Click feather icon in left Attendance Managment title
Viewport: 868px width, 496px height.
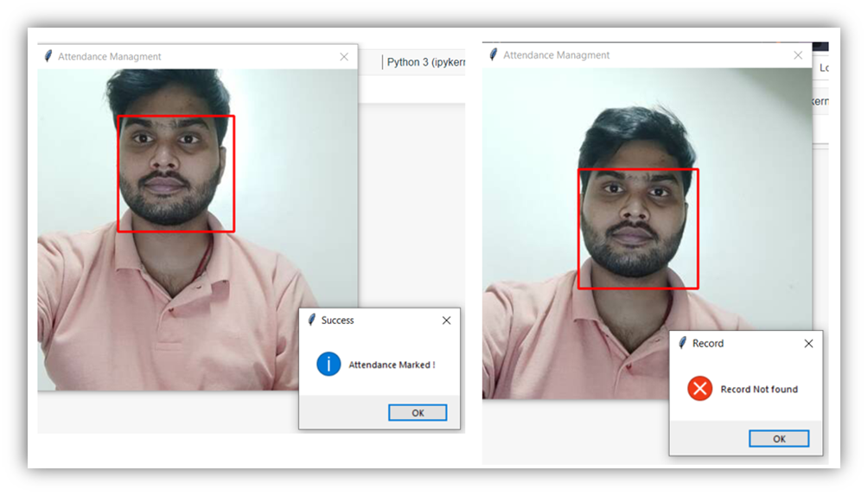tap(48, 56)
